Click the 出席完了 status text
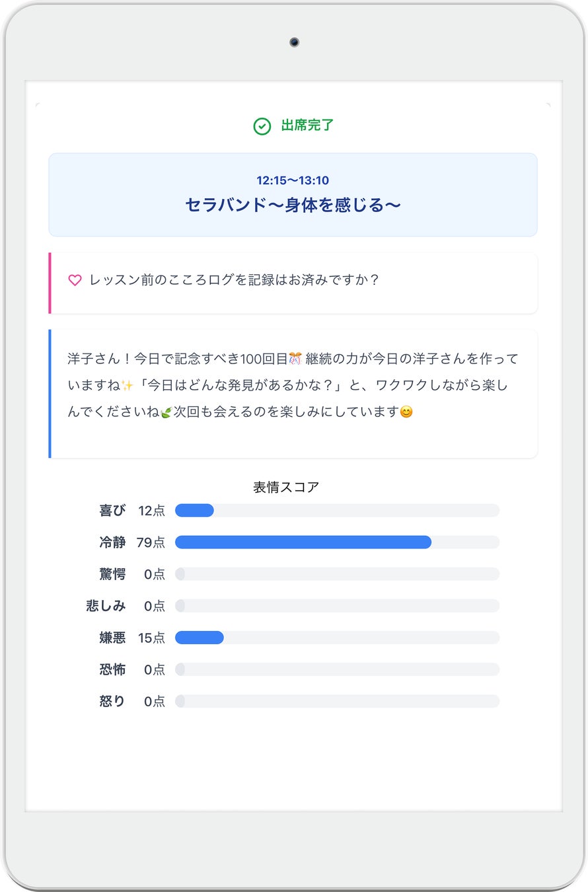Viewport: 588px width, 892px height. tap(308, 126)
